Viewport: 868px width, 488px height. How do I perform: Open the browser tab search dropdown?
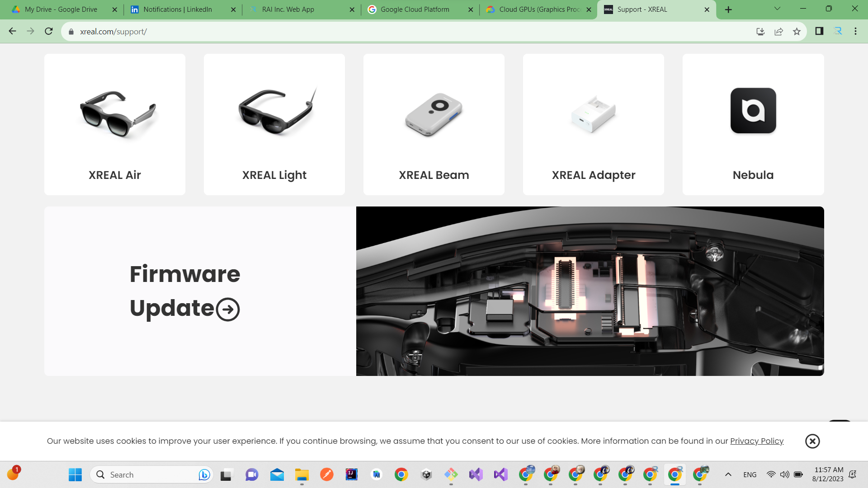point(777,8)
